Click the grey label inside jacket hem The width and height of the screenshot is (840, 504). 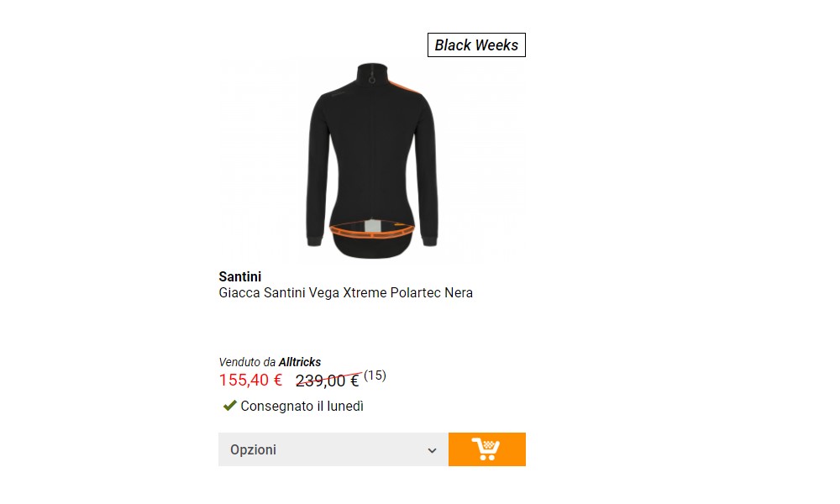click(372, 226)
